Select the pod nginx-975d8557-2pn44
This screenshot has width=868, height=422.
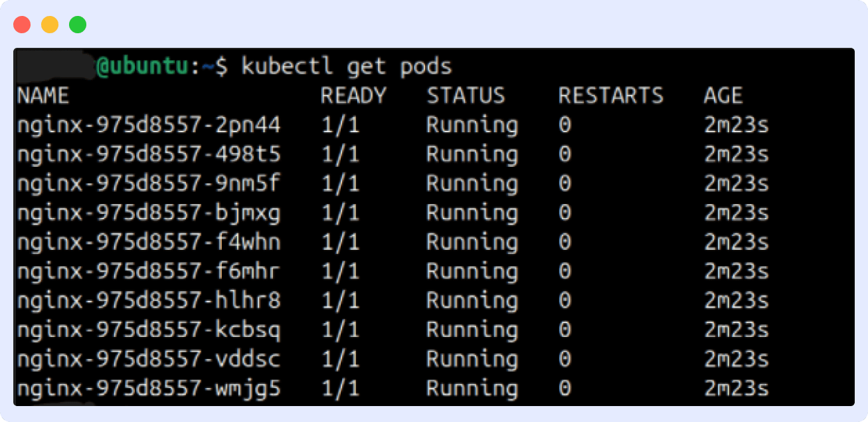click(147, 125)
